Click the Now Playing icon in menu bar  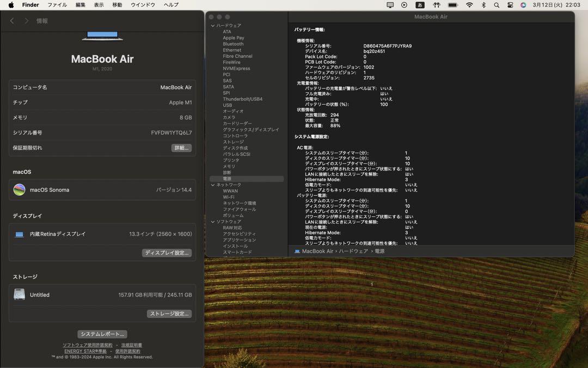tap(404, 5)
